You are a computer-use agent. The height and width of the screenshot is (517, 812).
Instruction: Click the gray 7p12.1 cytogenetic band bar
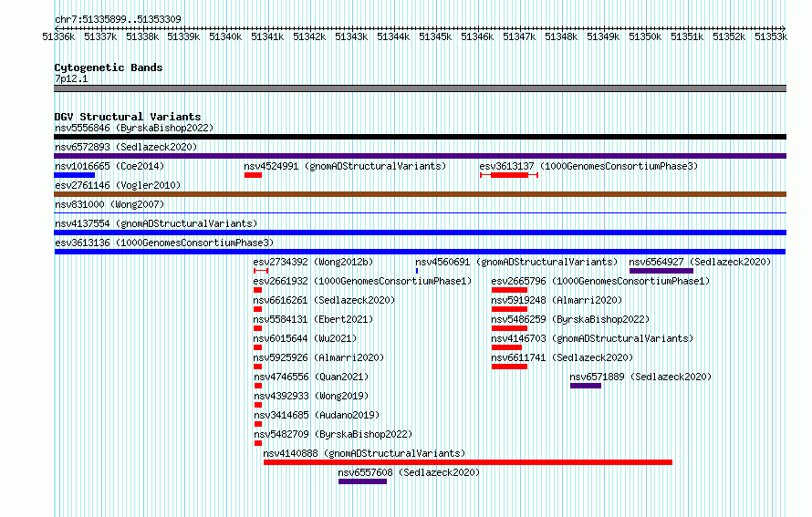tap(420, 88)
